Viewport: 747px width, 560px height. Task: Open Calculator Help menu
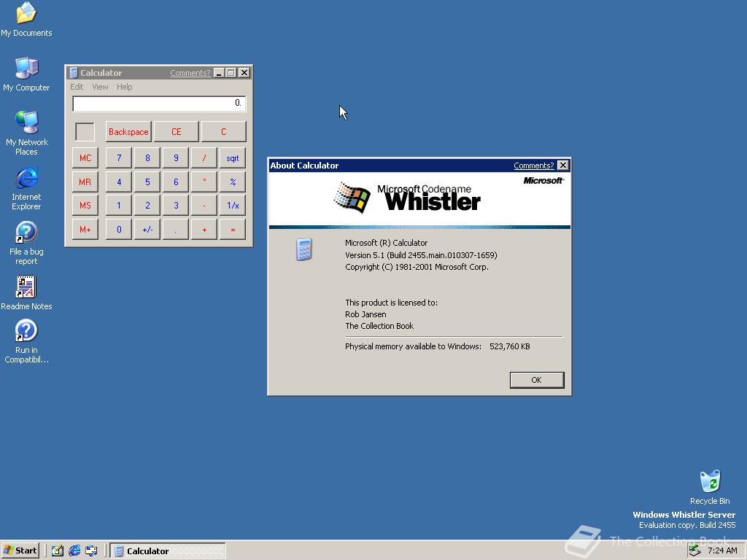(124, 87)
